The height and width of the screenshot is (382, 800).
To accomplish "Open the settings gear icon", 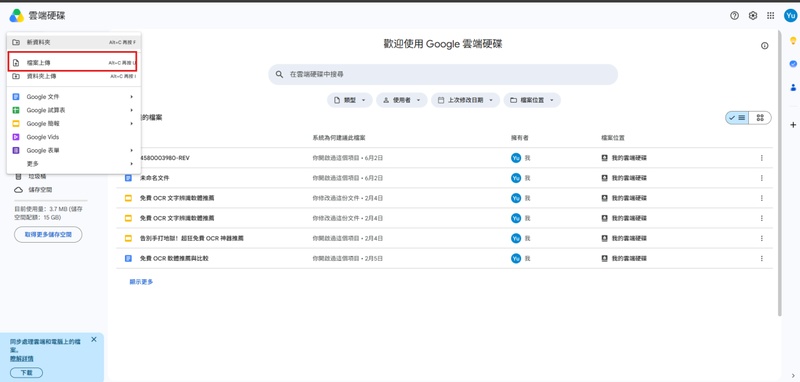I will tap(753, 16).
